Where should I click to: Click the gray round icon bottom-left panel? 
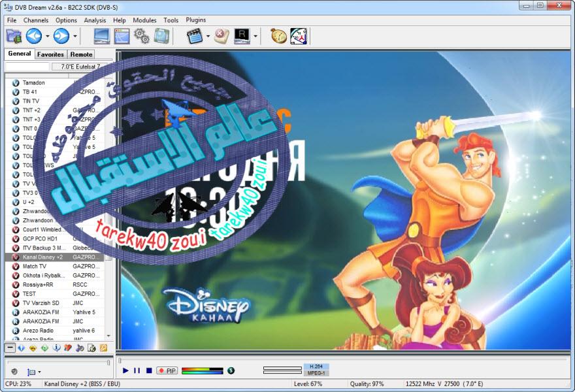coord(14,372)
